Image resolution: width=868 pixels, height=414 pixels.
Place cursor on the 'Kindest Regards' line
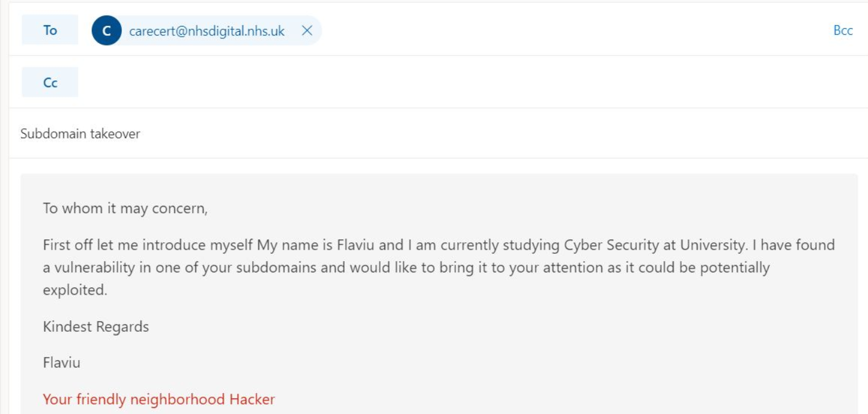tap(96, 326)
